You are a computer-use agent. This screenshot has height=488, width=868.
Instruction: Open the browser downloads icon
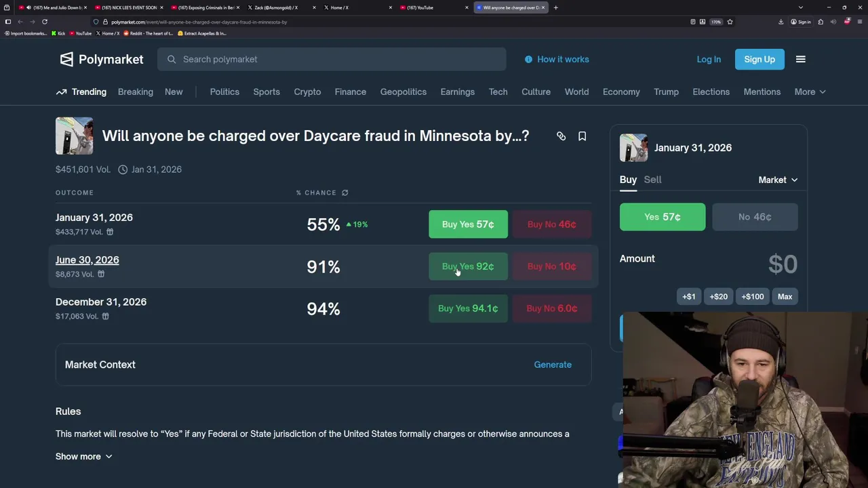pos(781,22)
